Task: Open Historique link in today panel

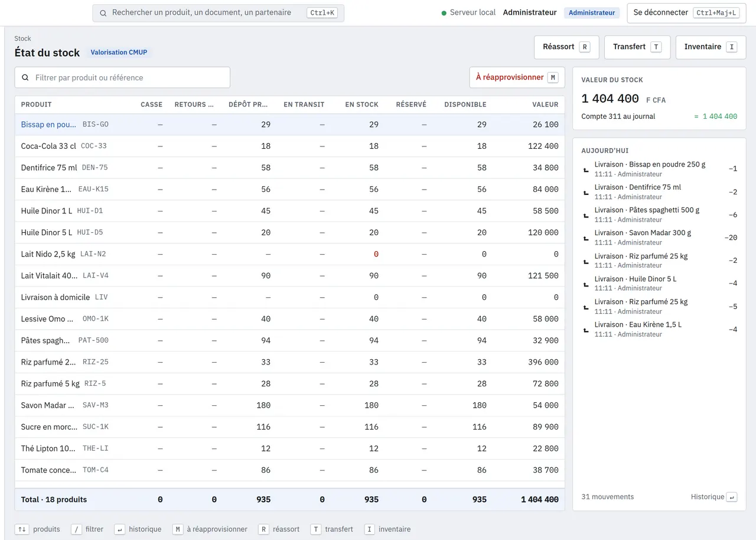Action: [x=714, y=497]
